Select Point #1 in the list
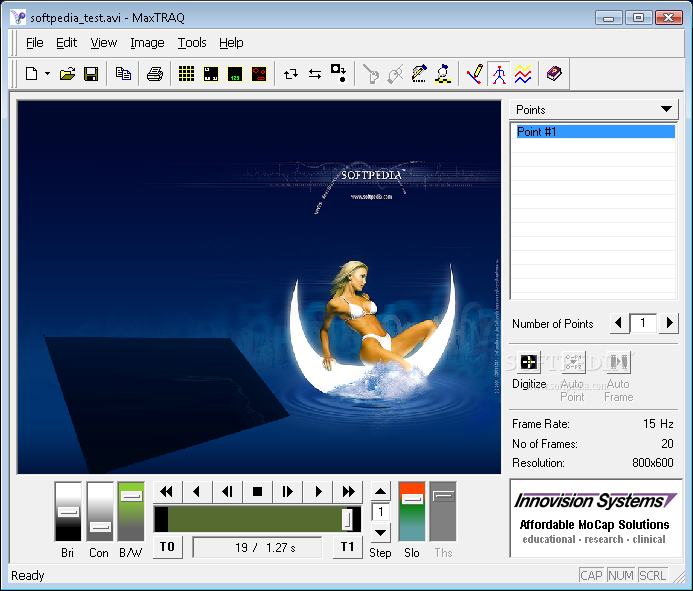 [x=595, y=132]
